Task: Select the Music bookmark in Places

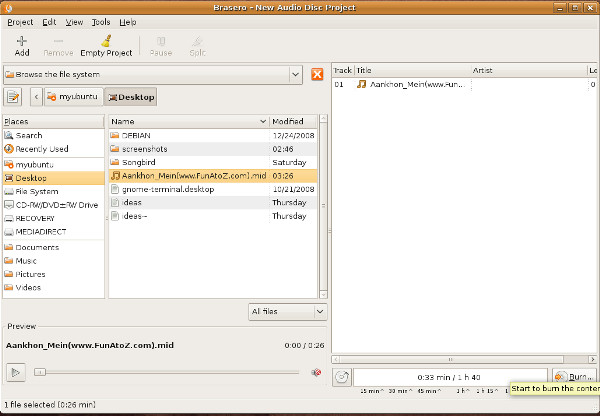Action: coord(27,260)
